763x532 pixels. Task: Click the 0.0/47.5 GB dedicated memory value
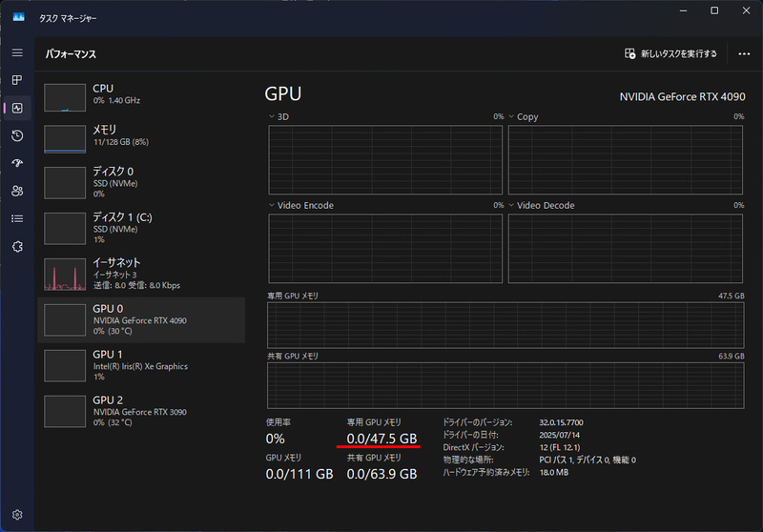pyautogui.click(x=381, y=439)
